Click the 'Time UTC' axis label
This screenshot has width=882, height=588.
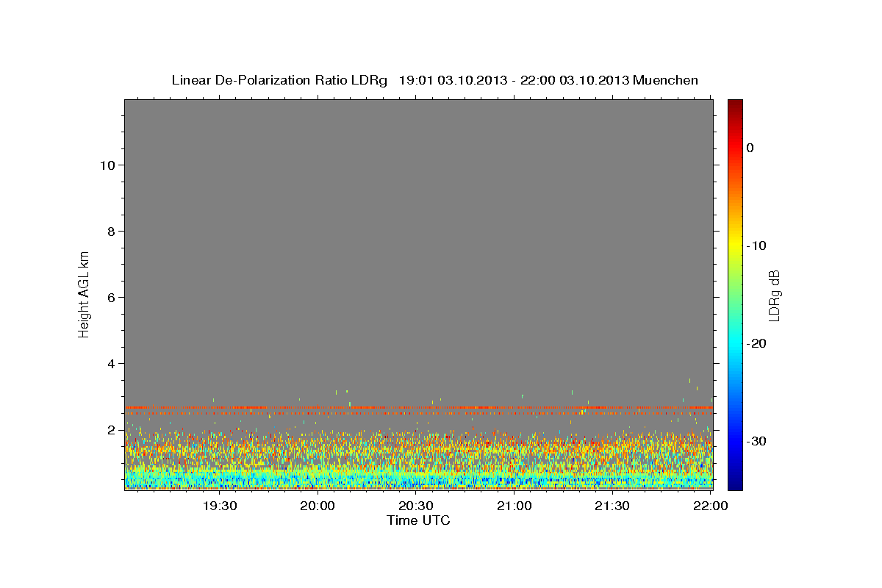pos(418,520)
